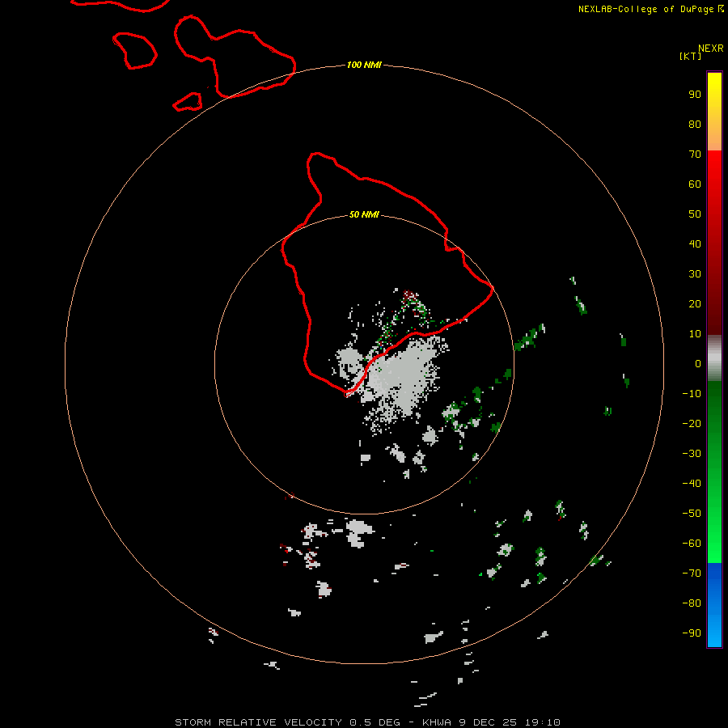728x728 pixels.
Task: Click the 40 value on the velocity scale
Action: coord(695,243)
